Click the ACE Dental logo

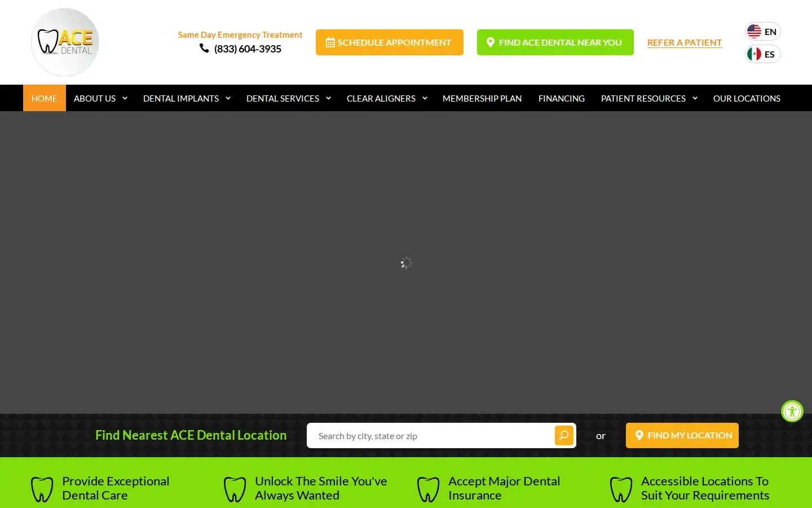click(65, 42)
